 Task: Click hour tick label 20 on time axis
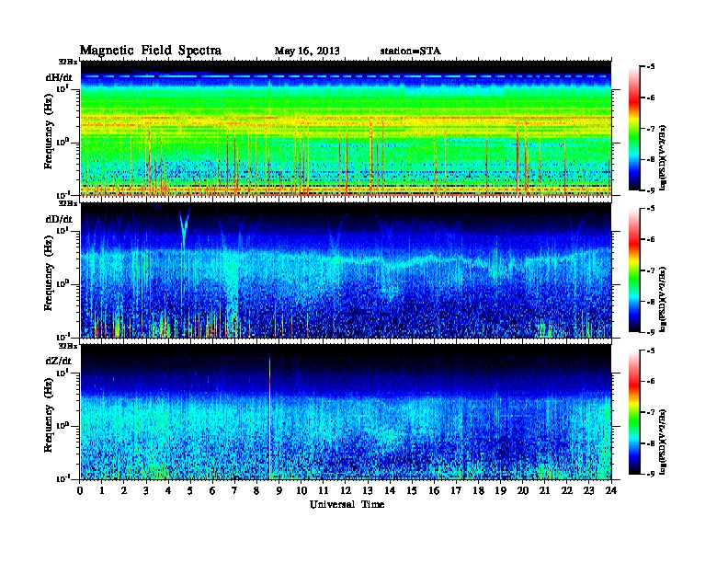(x=523, y=490)
